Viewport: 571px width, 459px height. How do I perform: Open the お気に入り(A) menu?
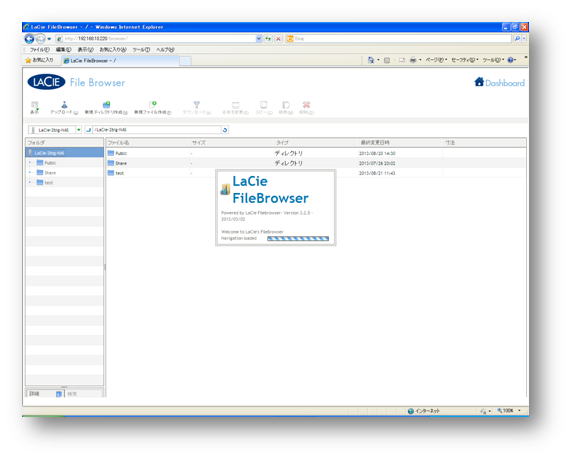point(113,50)
